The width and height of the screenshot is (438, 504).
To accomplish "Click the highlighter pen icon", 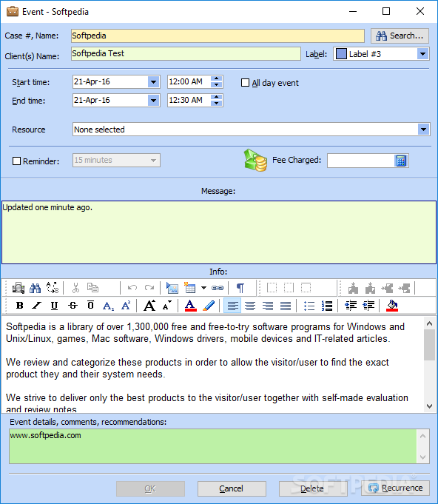I will (x=209, y=306).
